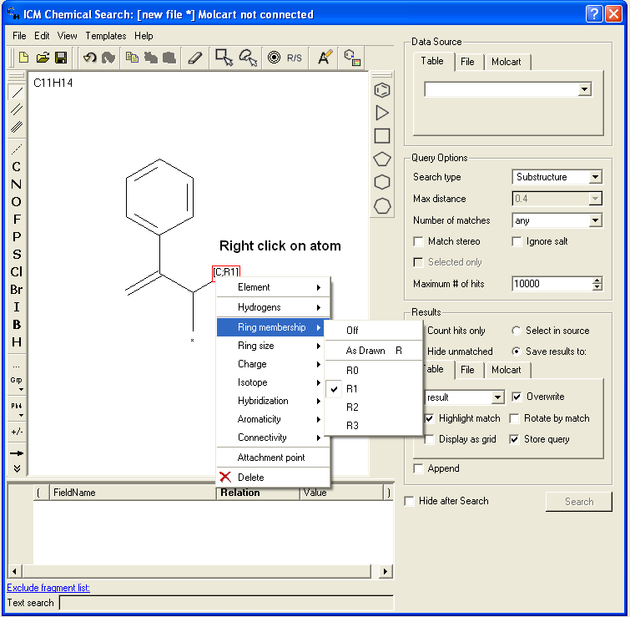Select the 'Select in source' radio button
630x617 pixels.
click(x=517, y=331)
